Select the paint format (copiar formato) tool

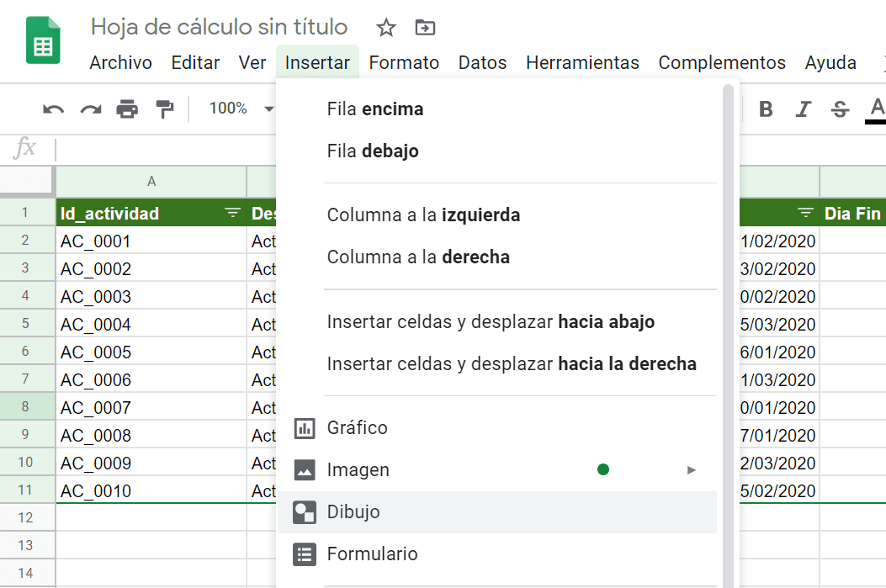point(165,108)
